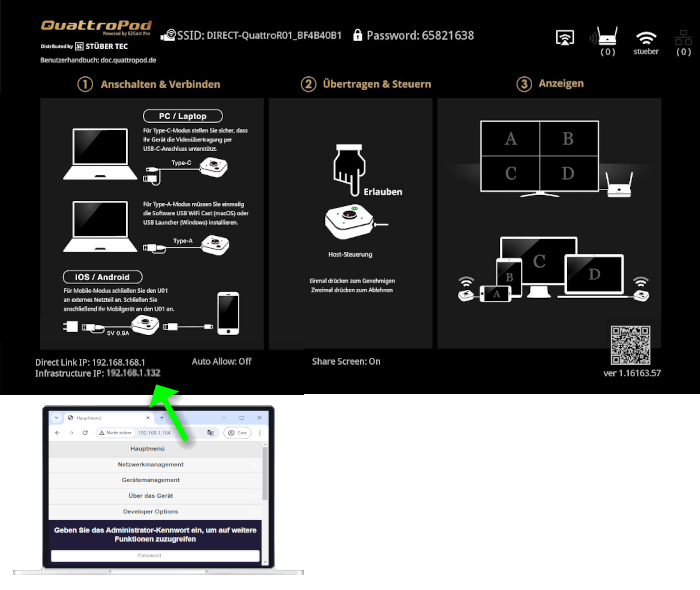Click the multi-device A B C D display graphic
700x590 pixels.
[x=554, y=269]
